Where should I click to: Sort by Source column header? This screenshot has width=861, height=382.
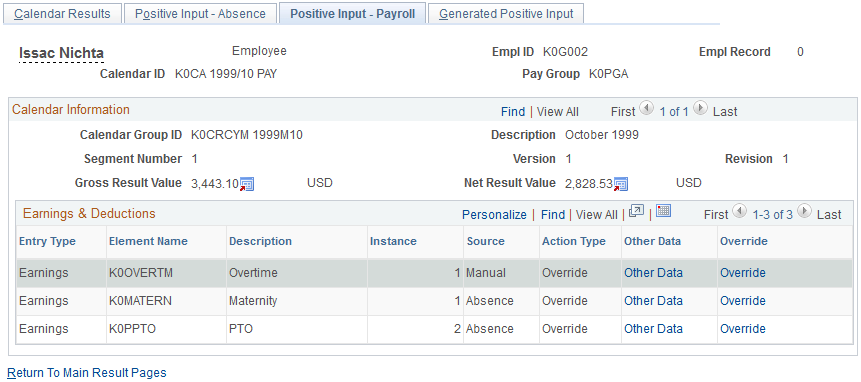click(485, 241)
